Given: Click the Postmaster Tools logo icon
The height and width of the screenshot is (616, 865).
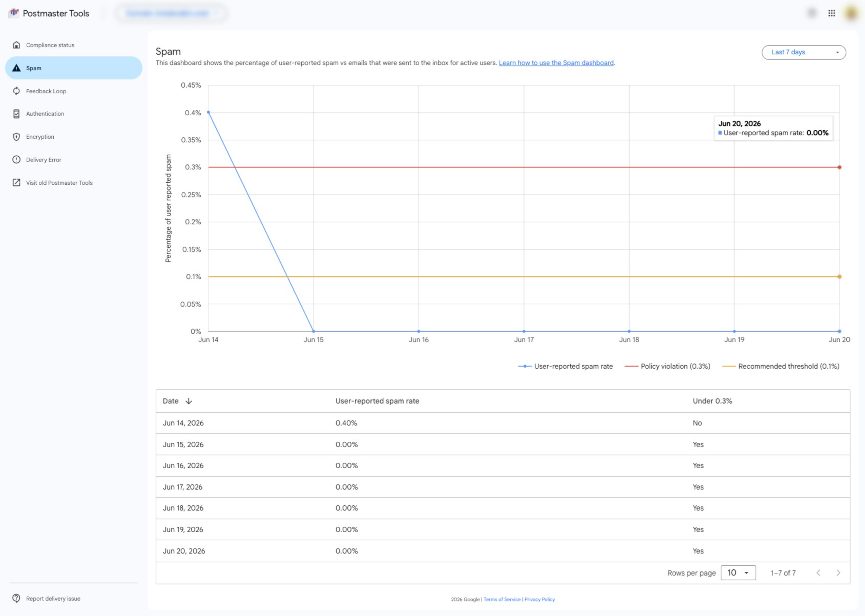Looking at the screenshot, I should pyautogui.click(x=14, y=13).
